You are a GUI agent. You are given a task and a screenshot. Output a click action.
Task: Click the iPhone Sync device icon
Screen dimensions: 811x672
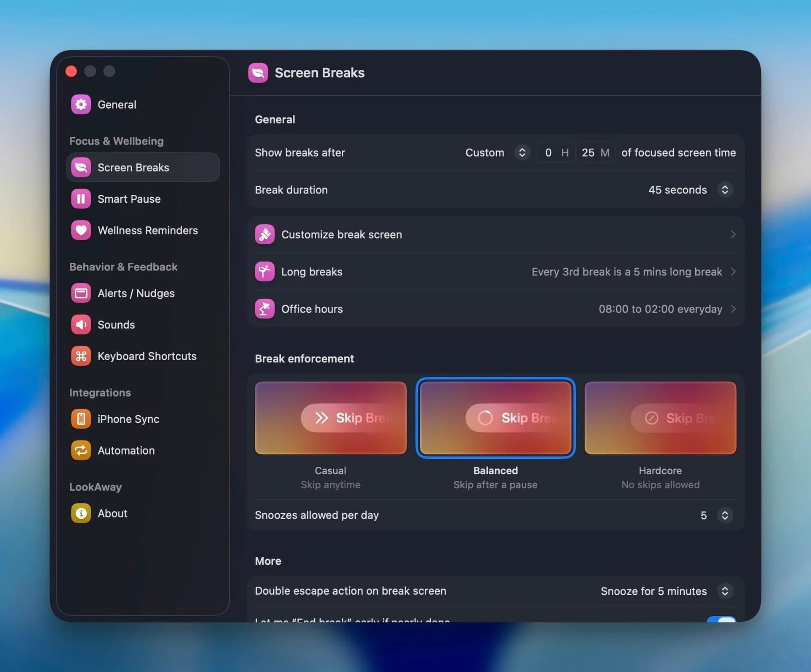pyautogui.click(x=81, y=419)
